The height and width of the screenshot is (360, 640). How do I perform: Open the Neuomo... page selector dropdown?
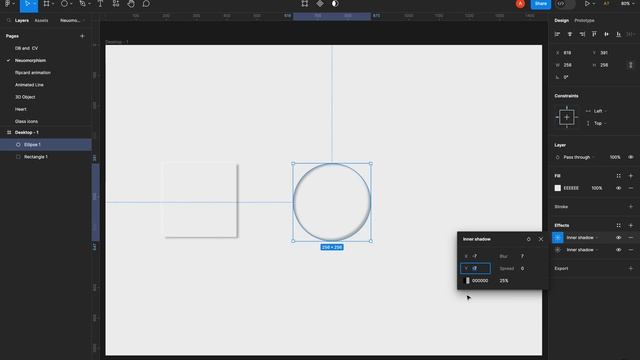pos(72,20)
